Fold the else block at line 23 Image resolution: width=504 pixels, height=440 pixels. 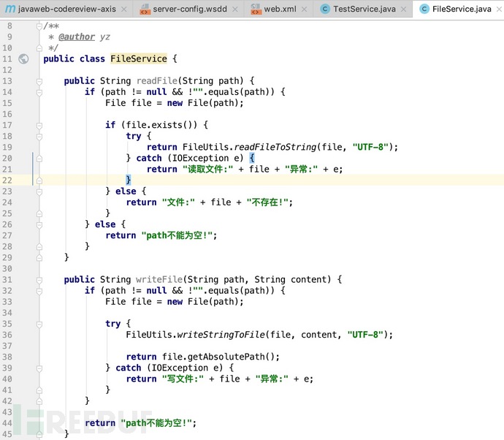tap(39, 192)
